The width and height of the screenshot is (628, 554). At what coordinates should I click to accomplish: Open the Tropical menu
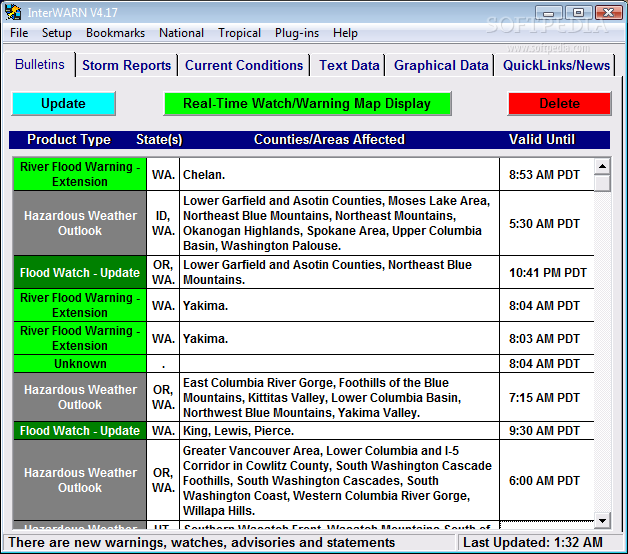pyautogui.click(x=240, y=33)
